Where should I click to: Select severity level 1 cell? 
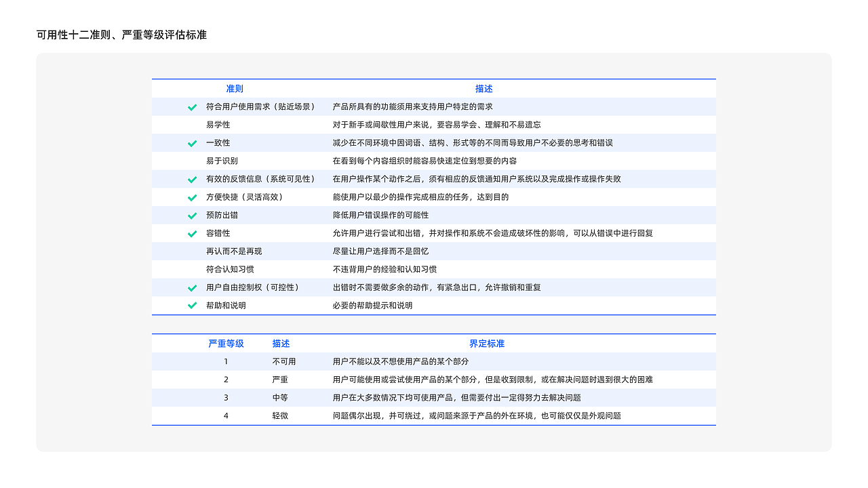(x=226, y=362)
